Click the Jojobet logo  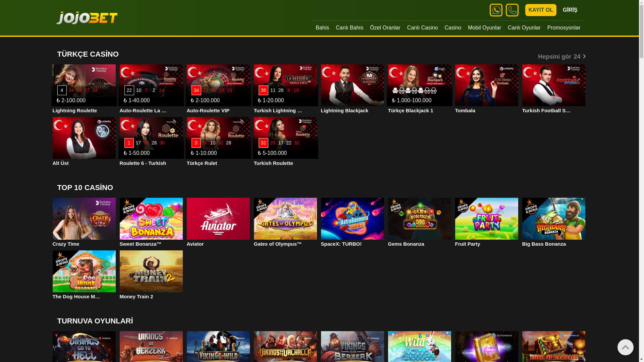coord(87,18)
